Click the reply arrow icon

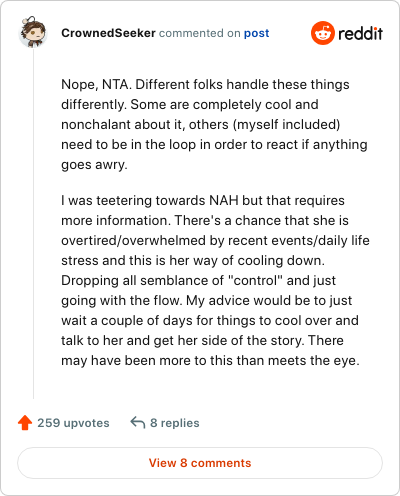138,422
